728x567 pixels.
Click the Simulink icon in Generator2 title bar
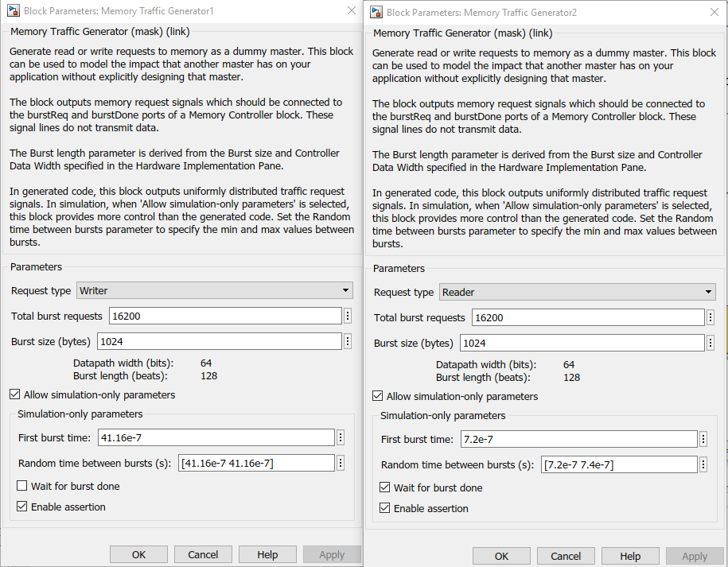click(x=376, y=12)
